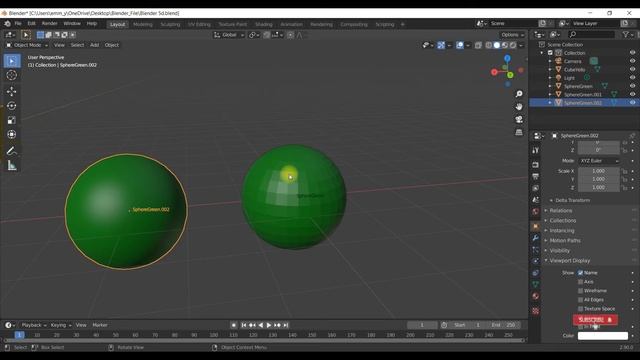Screen dimensions: 640x360
Task: Hide Light with its eye icon
Action: 632,78
